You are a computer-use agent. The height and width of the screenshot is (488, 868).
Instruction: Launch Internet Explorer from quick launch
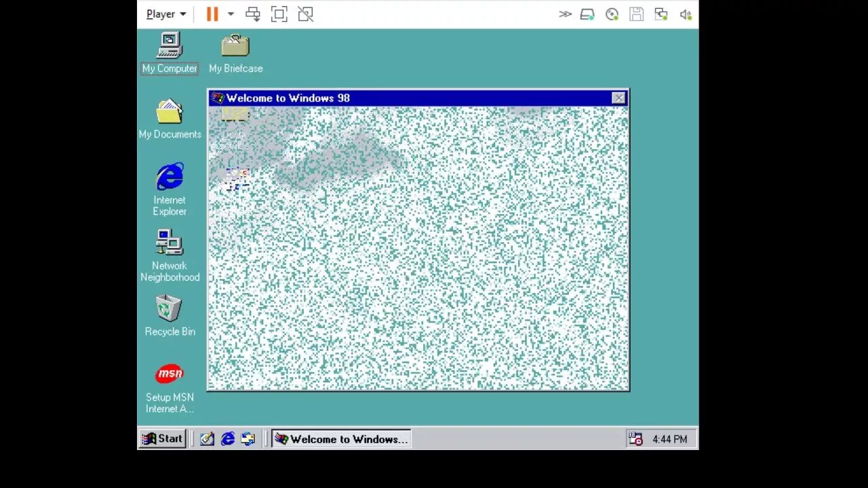(228, 439)
